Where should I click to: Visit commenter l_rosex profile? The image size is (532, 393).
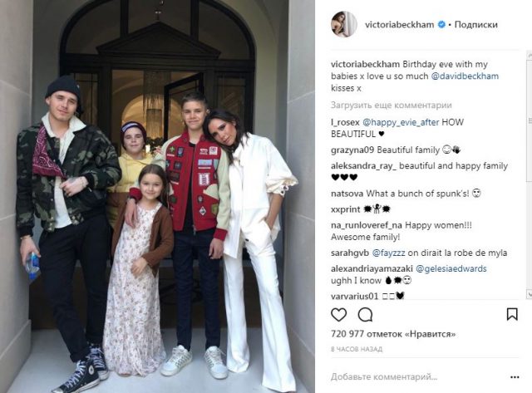click(345, 122)
